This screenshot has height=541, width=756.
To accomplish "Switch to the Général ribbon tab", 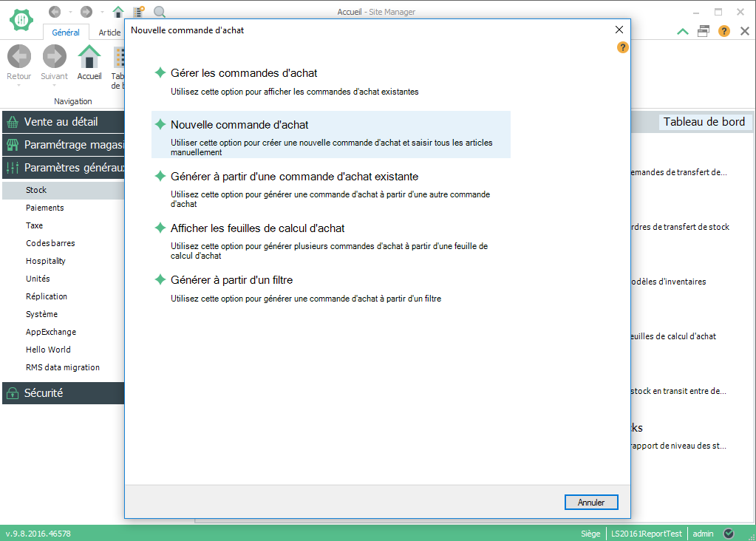I will coord(66,33).
